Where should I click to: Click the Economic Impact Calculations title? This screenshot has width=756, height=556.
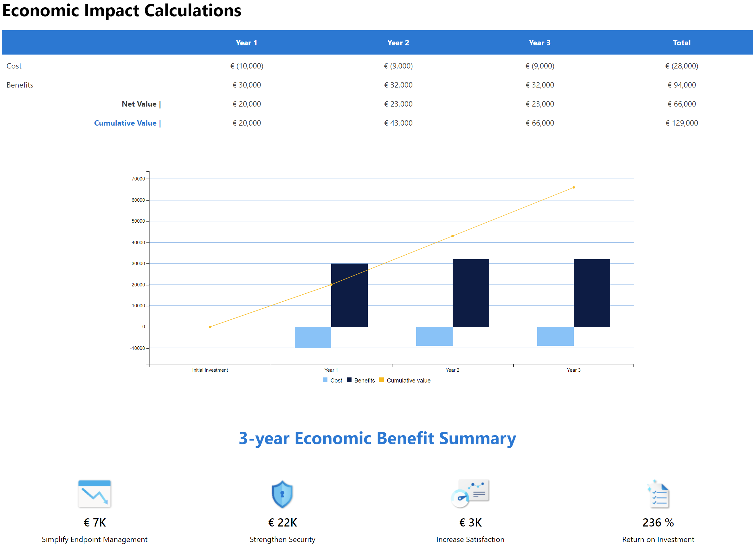coord(121,11)
